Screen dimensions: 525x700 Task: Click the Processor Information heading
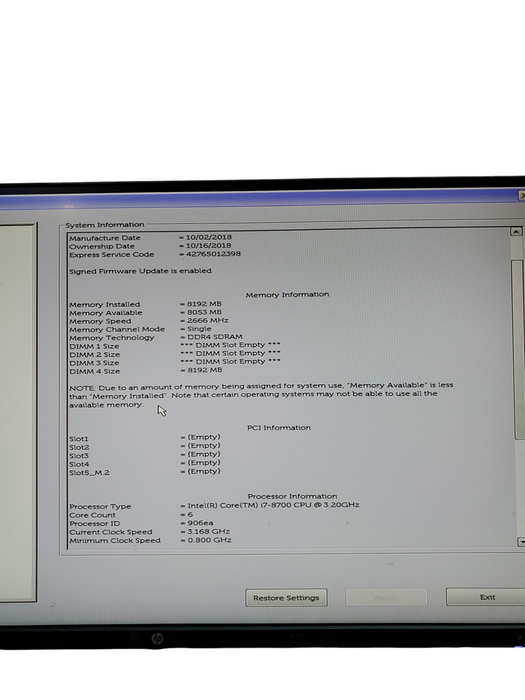coord(292,496)
